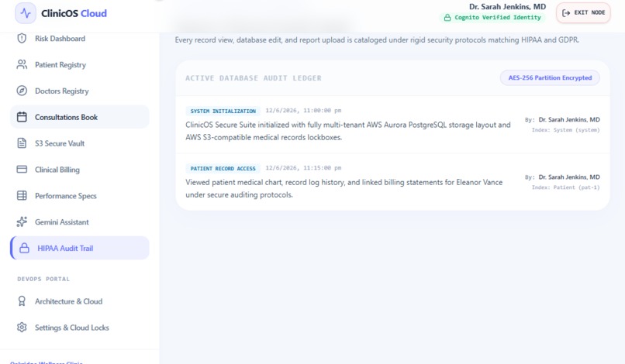Click the Architecture & Cloud award icon
Screen dimensions: 625x364
[x=22, y=301]
